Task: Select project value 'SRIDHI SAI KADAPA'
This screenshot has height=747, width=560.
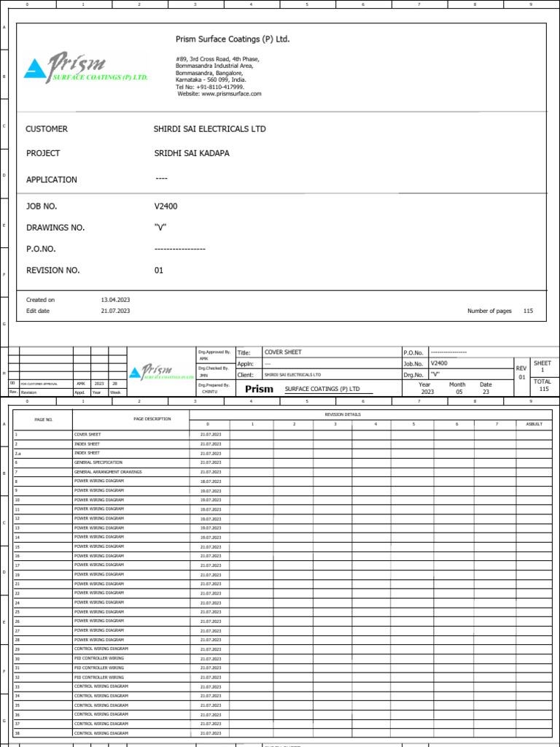Action: (192, 153)
